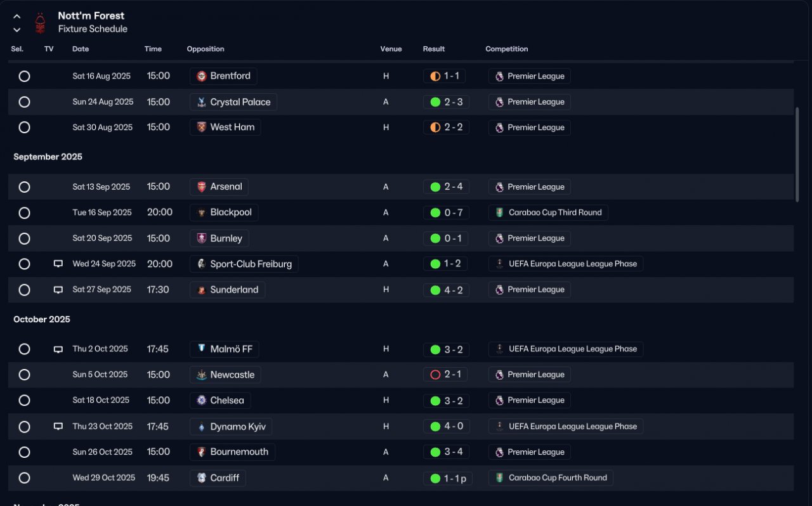Click the Premier League icon in Chelsea row
This screenshot has height=506, width=812.
[x=500, y=401]
